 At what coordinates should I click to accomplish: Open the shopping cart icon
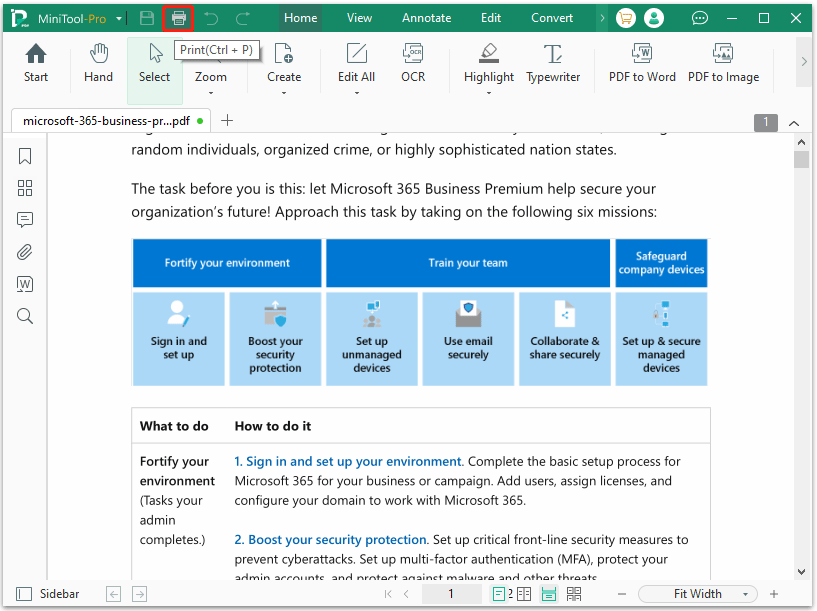(625, 18)
